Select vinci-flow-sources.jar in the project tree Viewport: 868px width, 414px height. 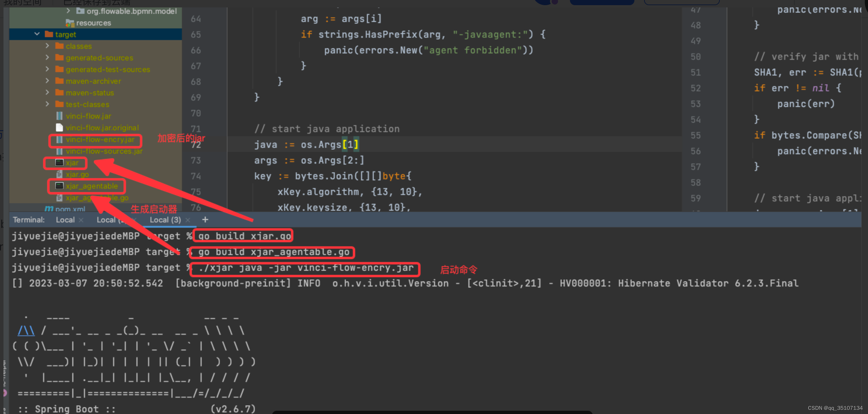[x=104, y=151]
